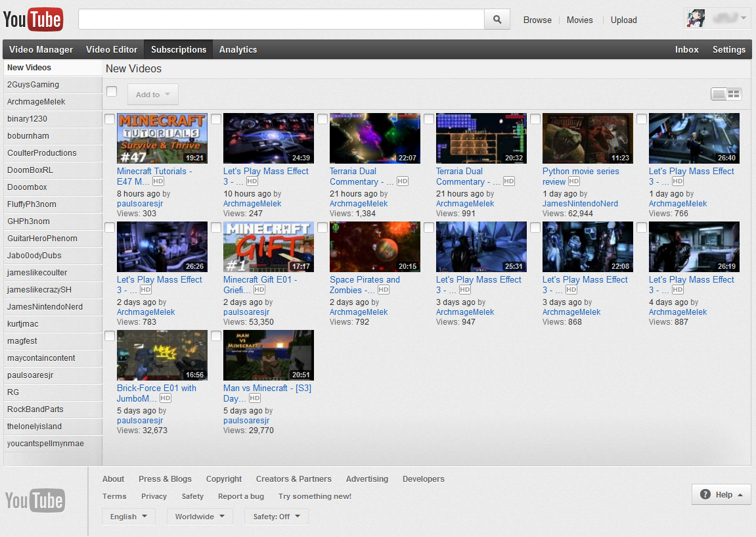Open the Minecraft Tutorials #47 thumbnail
The height and width of the screenshot is (537, 756).
[162, 139]
